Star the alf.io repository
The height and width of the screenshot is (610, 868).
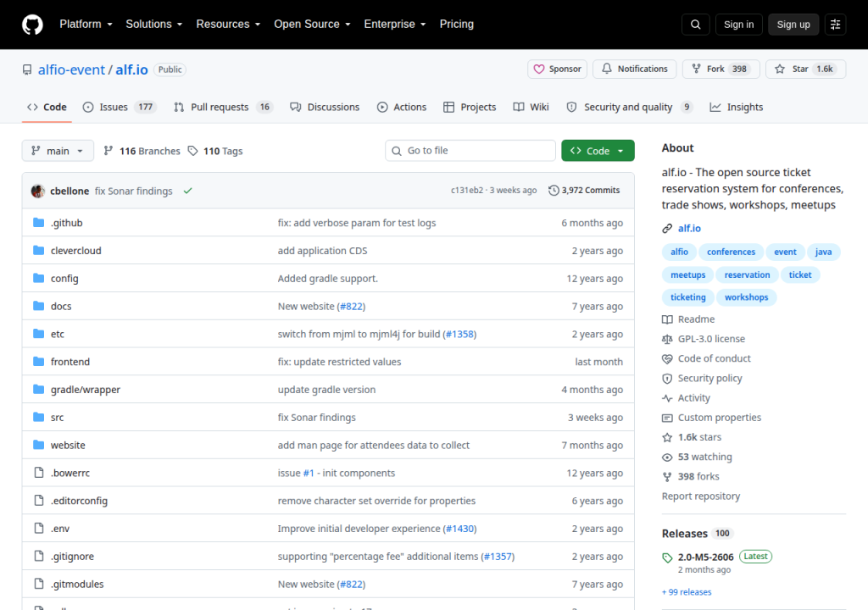(805, 69)
